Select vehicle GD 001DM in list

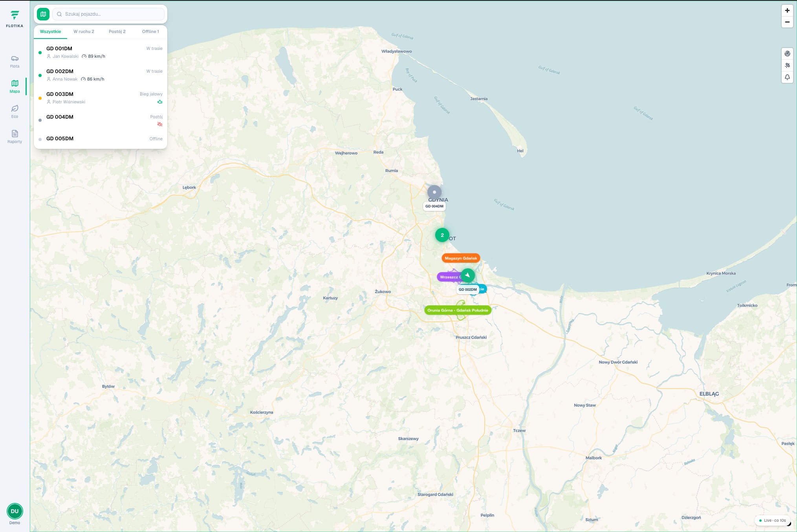coord(101,52)
